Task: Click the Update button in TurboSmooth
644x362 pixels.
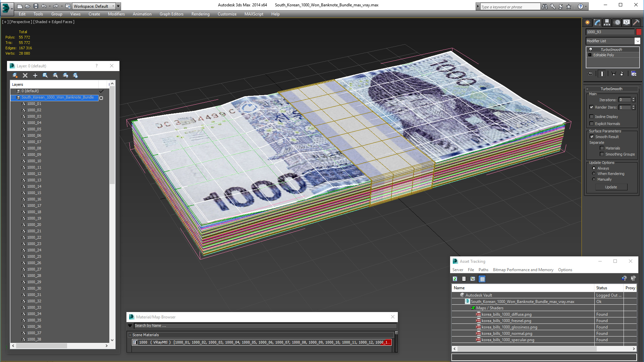Action: click(x=611, y=187)
